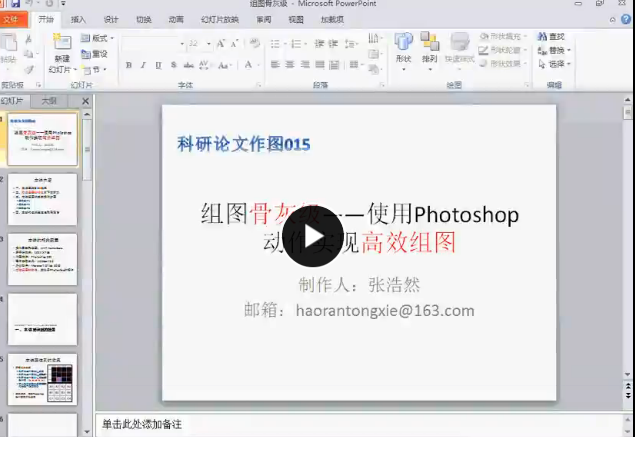635x460 pixels.
Task: Open the Layout (版式) dropdown
Action: coord(97,38)
